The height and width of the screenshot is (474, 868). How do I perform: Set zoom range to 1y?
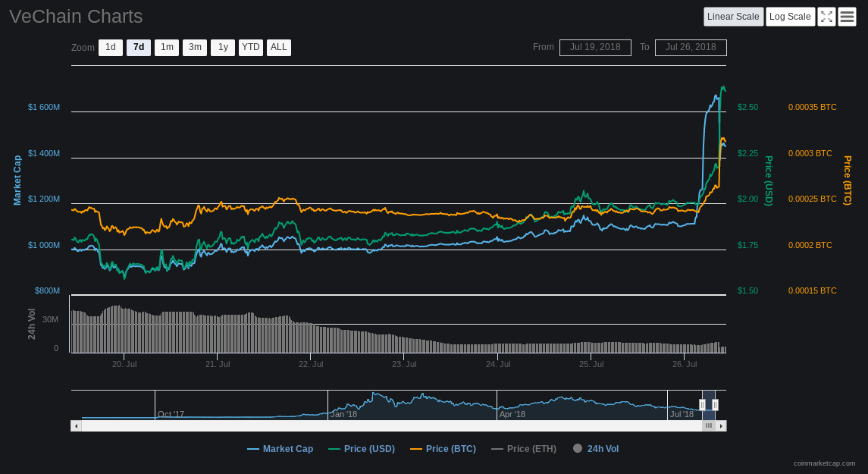tap(223, 48)
